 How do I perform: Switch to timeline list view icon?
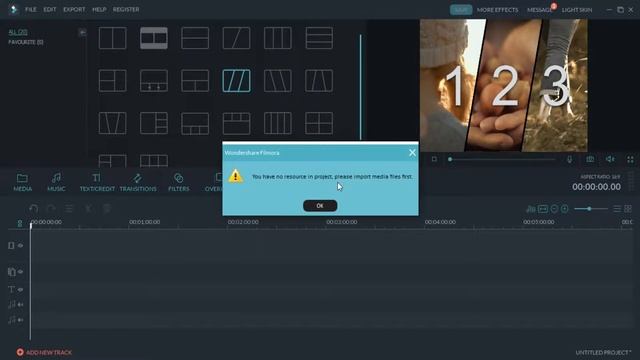(617, 209)
